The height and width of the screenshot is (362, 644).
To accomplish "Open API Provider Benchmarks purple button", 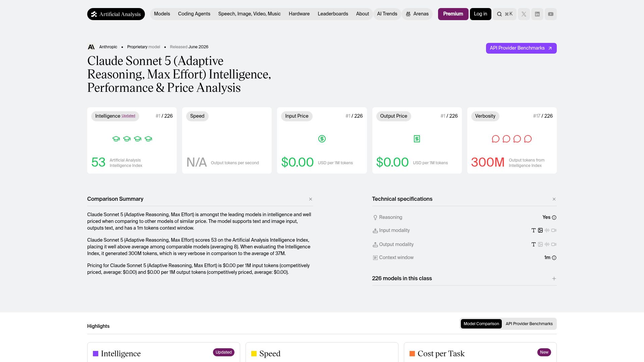I will (x=521, y=48).
